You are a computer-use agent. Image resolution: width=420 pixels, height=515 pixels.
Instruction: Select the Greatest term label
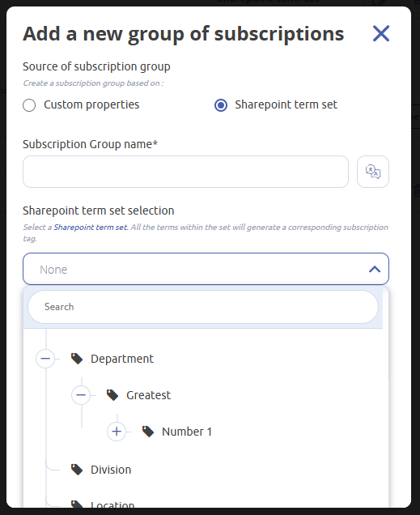coord(148,395)
